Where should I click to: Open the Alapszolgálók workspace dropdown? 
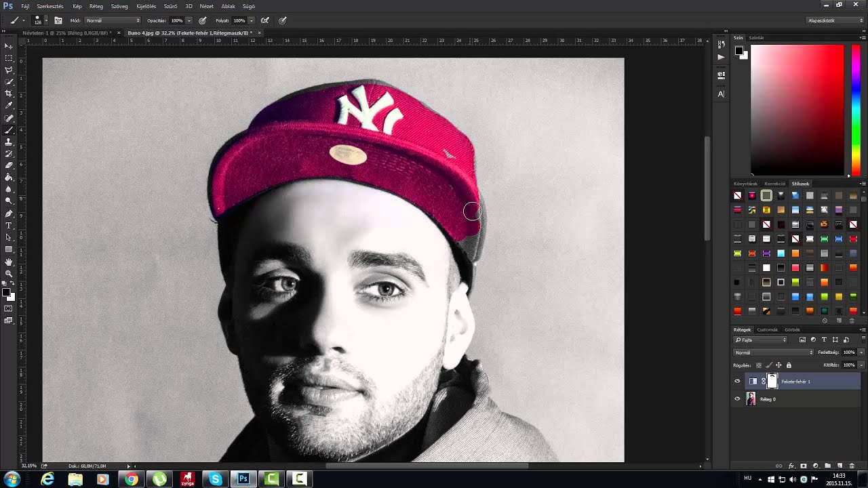835,20
